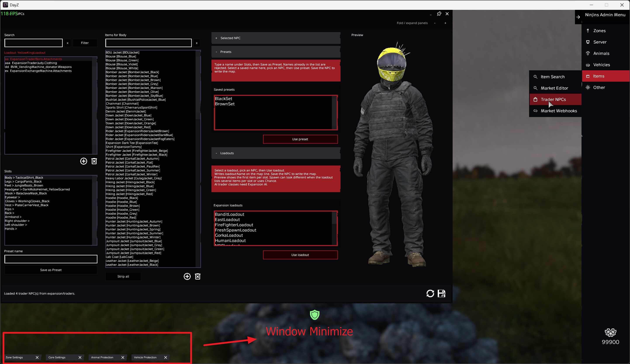Click the add icon below the NPC list

coord(83,161)
